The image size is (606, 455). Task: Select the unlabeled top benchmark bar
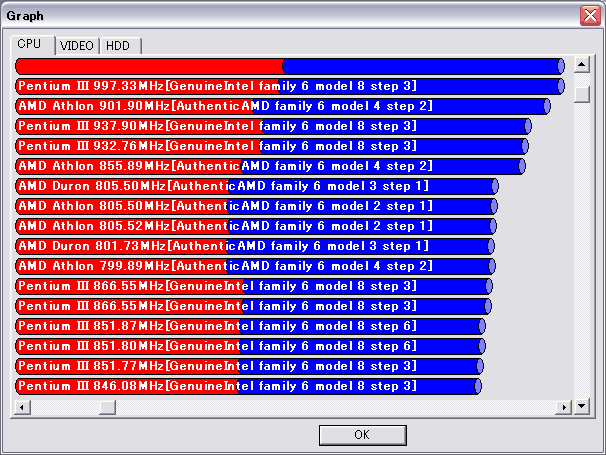(x=290, y=66)
